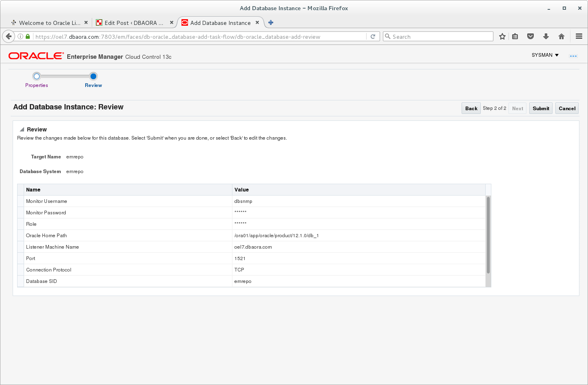Click the review table vertical scrollbar

(488, 235)
